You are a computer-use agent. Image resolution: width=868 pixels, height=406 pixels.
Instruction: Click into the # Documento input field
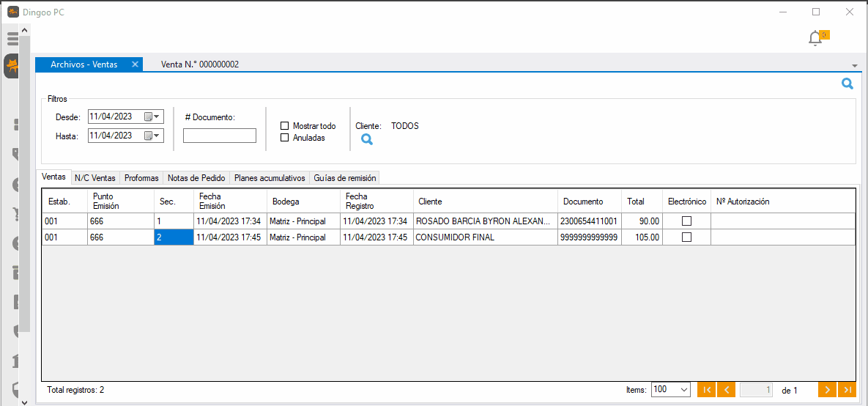coord(220,136)
